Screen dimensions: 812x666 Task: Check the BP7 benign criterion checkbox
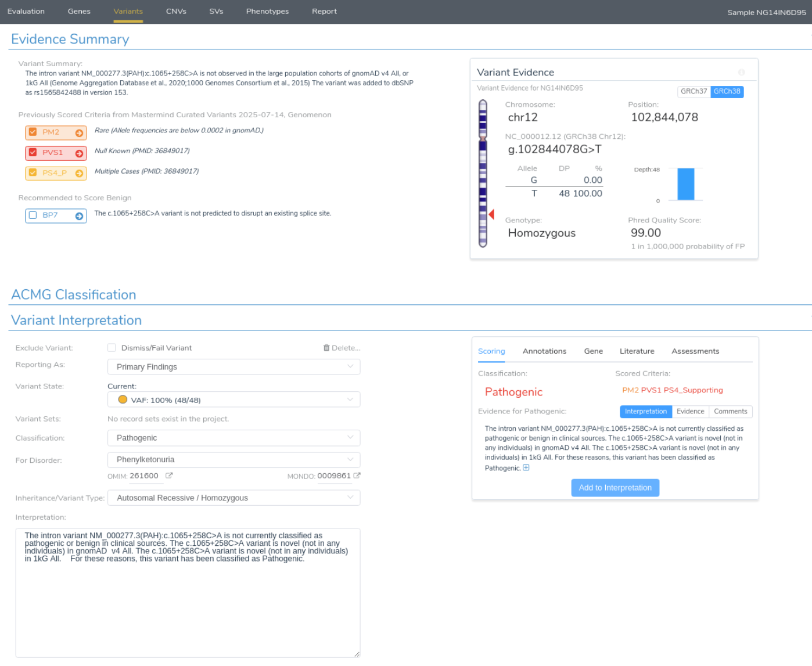(33, 215)
